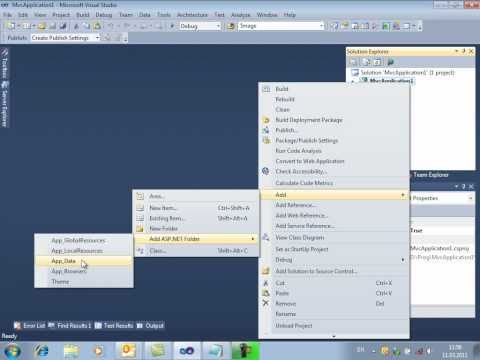Open Server Explorer side tab
Viewport: 480px width, 360px height.
pyautogui.click(x=4, y=104)
